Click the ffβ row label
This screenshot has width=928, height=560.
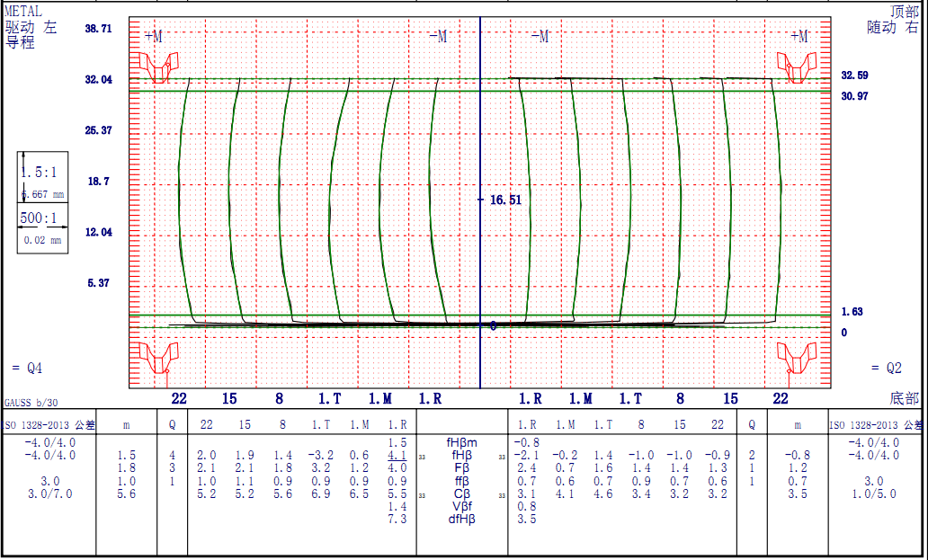point(461,482)
